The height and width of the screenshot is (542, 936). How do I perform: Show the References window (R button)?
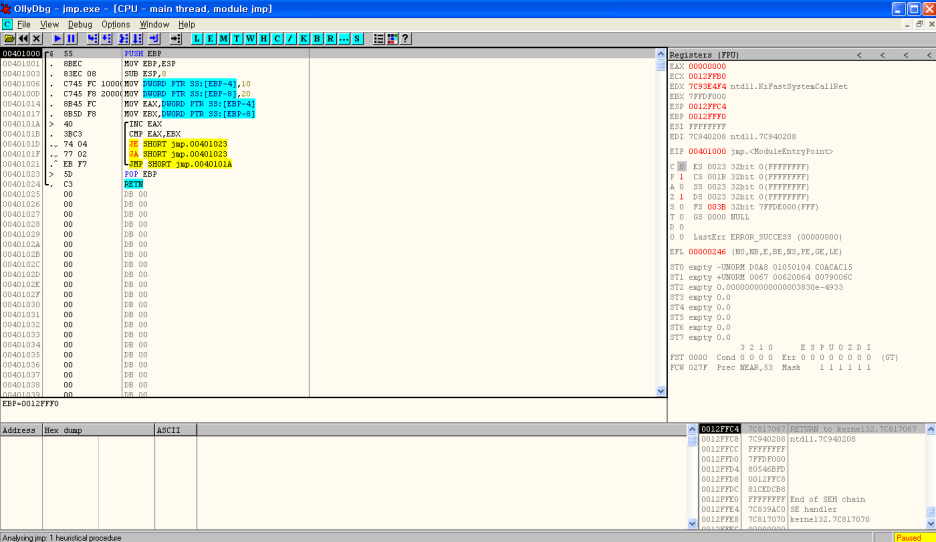[x=330, y=39]
